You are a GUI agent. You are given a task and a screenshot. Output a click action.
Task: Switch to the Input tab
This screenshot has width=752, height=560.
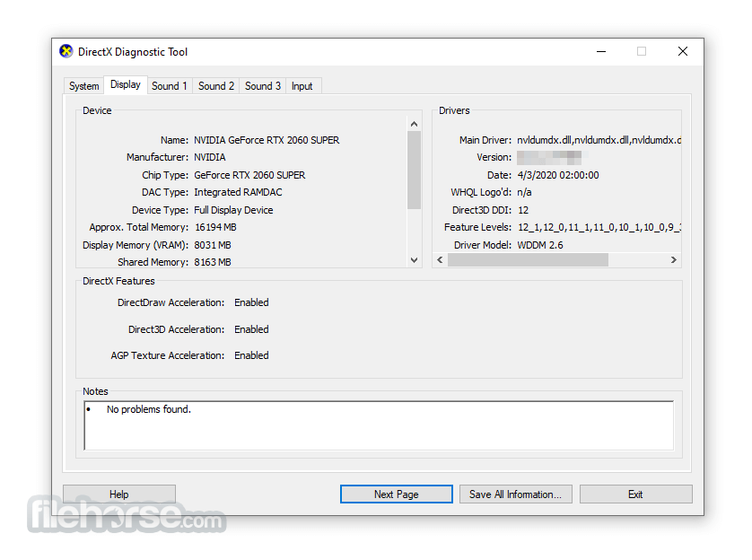click(302, 86)
